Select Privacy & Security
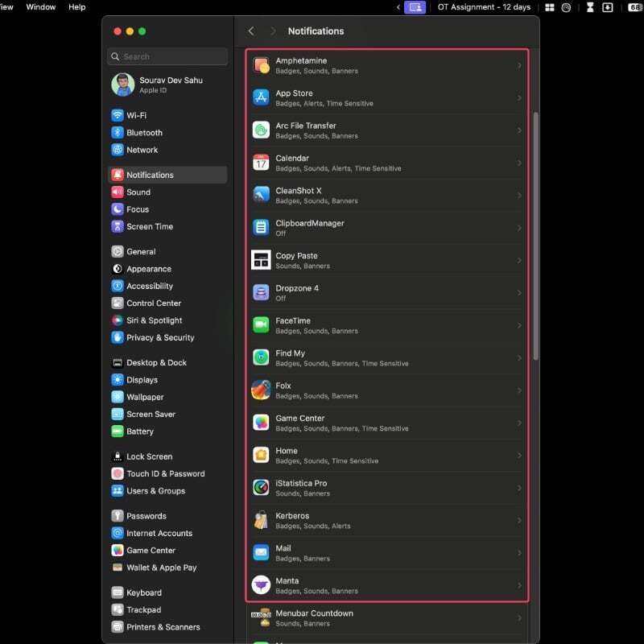 pos(167,337)
